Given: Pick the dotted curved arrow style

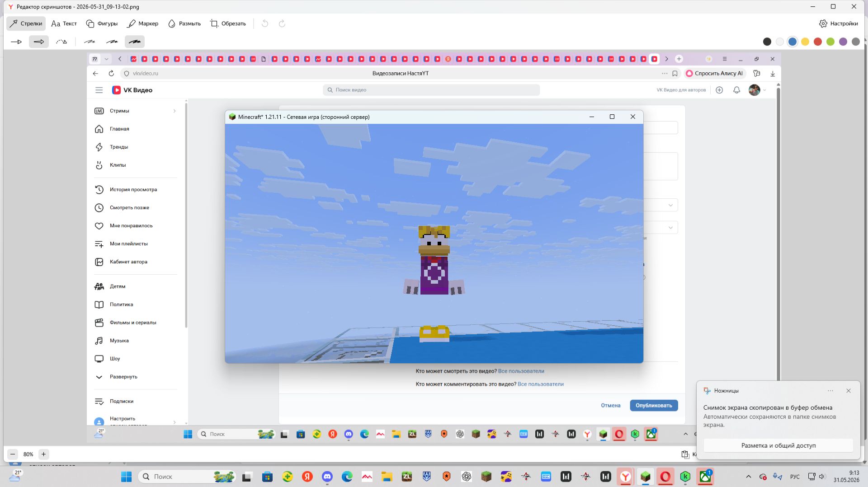Looking at the screenshot, I should pyautogui.click(x=61, y=42).
